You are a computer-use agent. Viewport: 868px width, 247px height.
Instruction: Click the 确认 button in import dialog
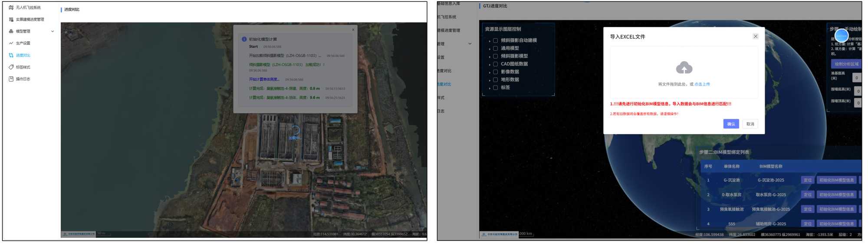[x=731, y=124]
